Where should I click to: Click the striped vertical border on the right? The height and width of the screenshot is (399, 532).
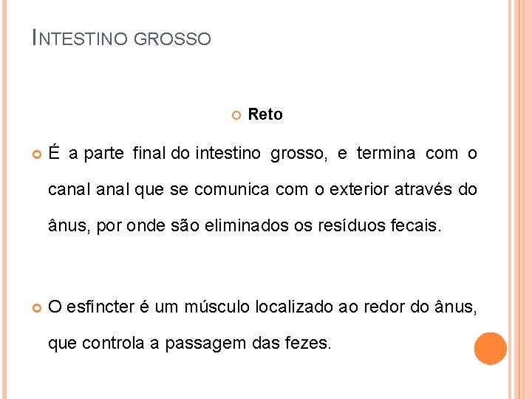519,199
